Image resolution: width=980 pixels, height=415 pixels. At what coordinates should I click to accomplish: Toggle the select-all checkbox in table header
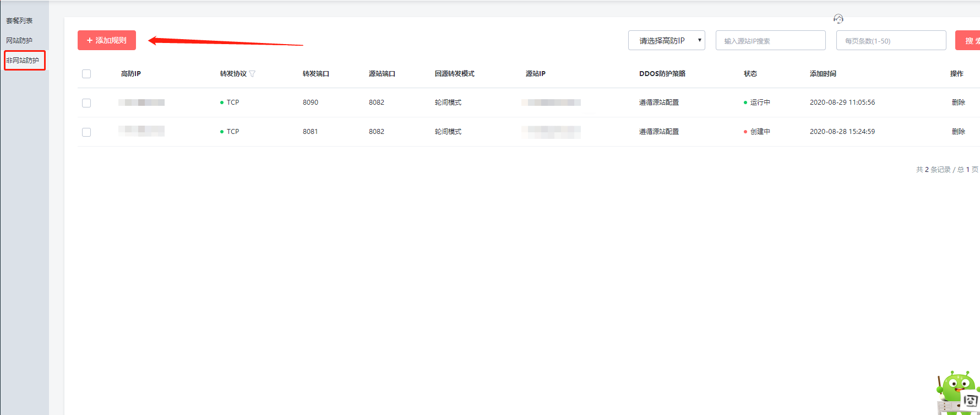click(x=86, y=74)
